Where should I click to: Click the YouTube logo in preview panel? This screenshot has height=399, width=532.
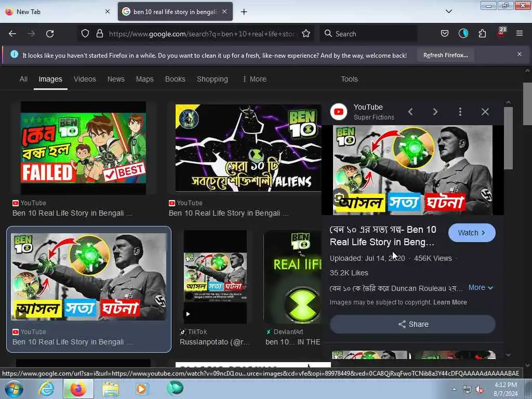[x=339, y=112]
